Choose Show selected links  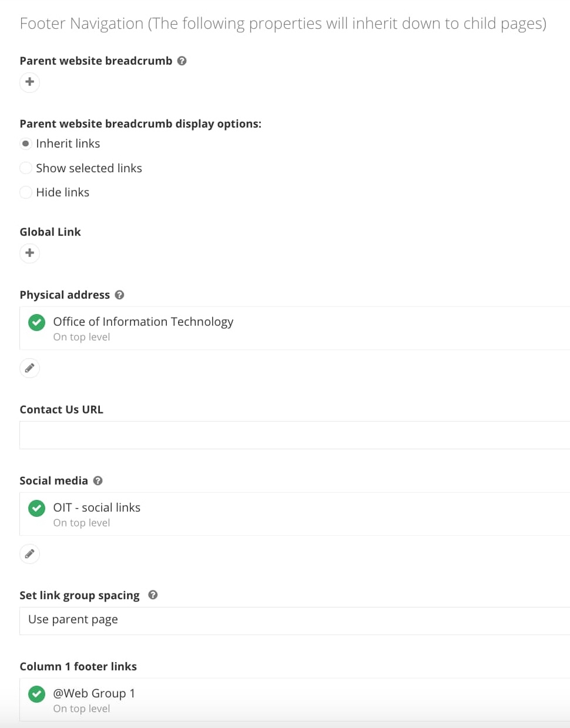(x=26, y=168)
